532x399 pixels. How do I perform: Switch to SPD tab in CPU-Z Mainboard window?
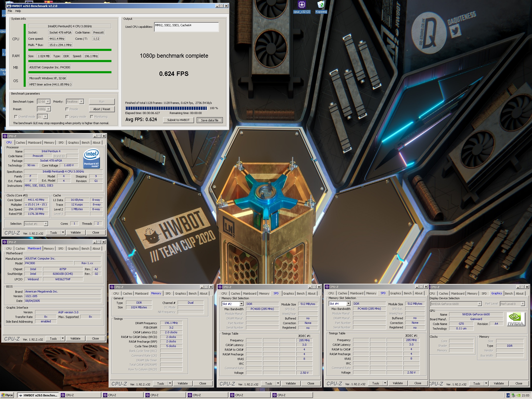61,249
